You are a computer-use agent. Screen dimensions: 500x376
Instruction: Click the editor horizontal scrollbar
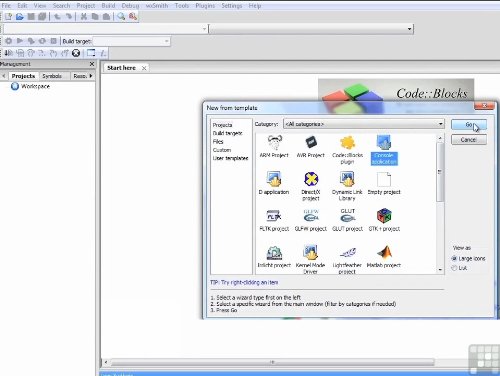pyautogui.click(x=272, y=362)
